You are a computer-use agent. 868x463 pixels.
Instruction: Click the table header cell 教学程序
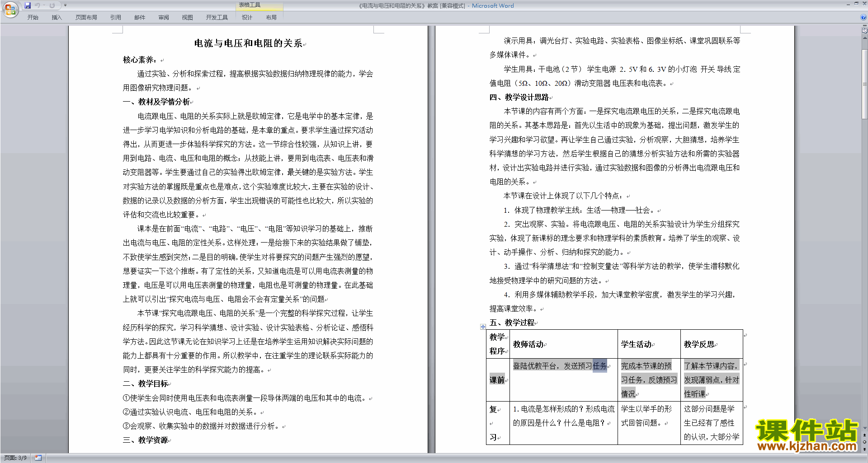[x=497, y=344]
